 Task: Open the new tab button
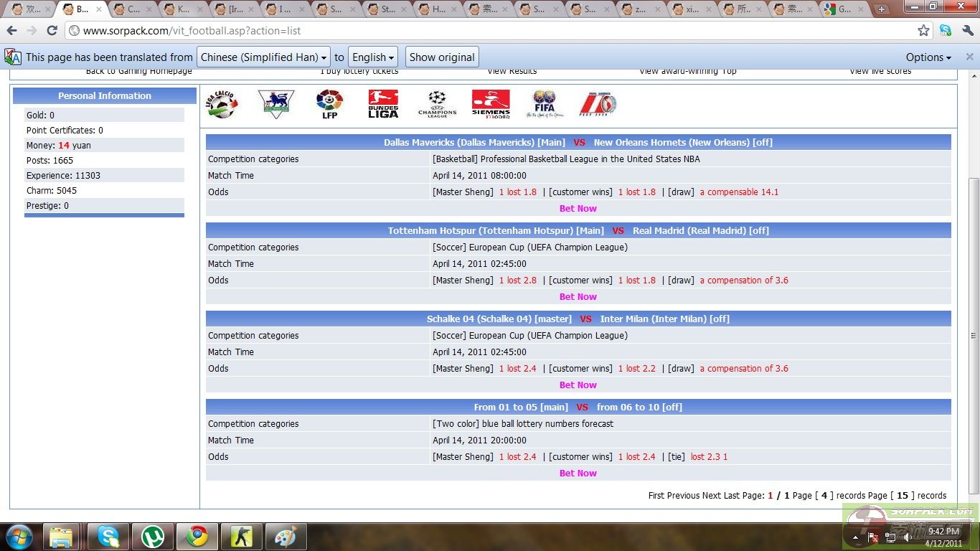point(882,9)
